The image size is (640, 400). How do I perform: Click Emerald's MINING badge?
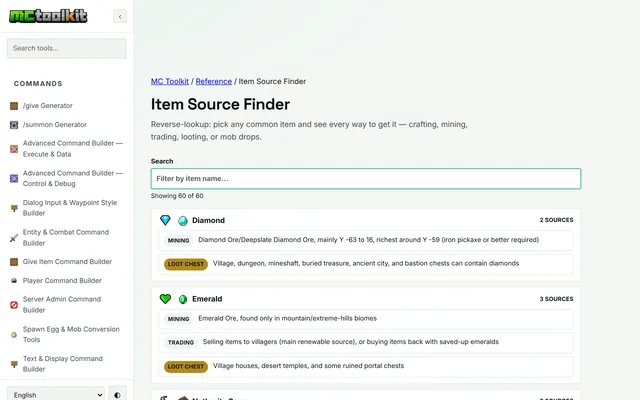[178, 319]
